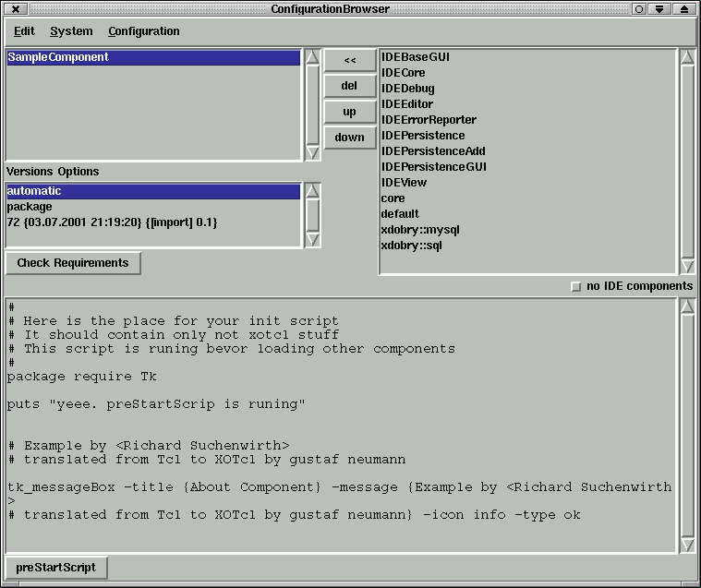Move component with the down button
The height and width of the screenshot is (588, 701).
pos(349,138)
